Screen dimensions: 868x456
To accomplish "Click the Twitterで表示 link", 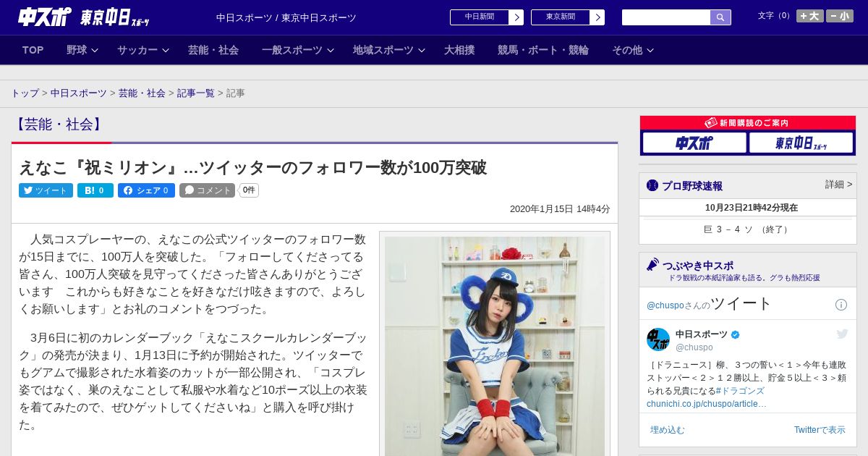I will [820, 430].
